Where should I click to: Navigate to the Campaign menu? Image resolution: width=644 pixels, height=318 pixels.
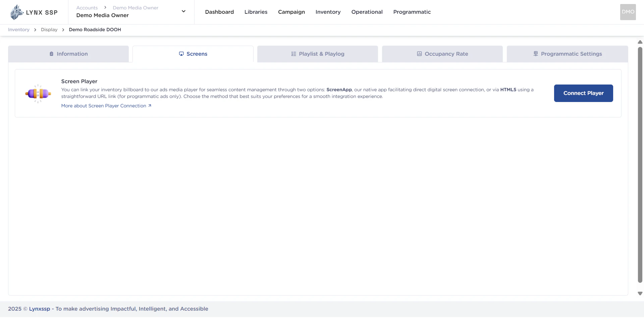tap(291, 12)
